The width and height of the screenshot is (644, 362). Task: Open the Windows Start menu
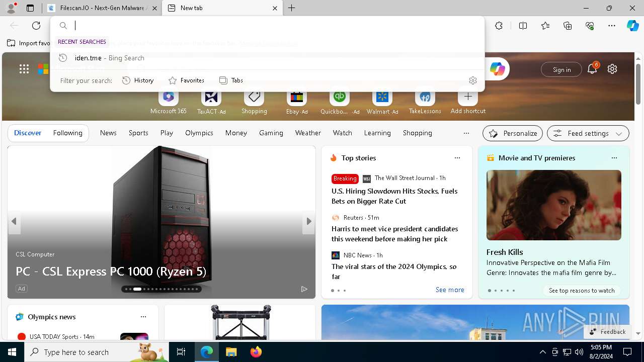pyautogui.click(x=12, y=352)
